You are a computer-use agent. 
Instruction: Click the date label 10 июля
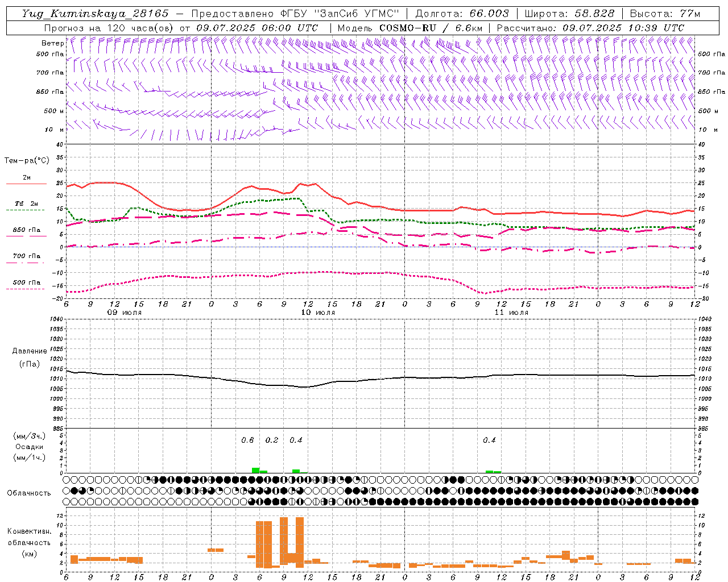coord(318,313)
